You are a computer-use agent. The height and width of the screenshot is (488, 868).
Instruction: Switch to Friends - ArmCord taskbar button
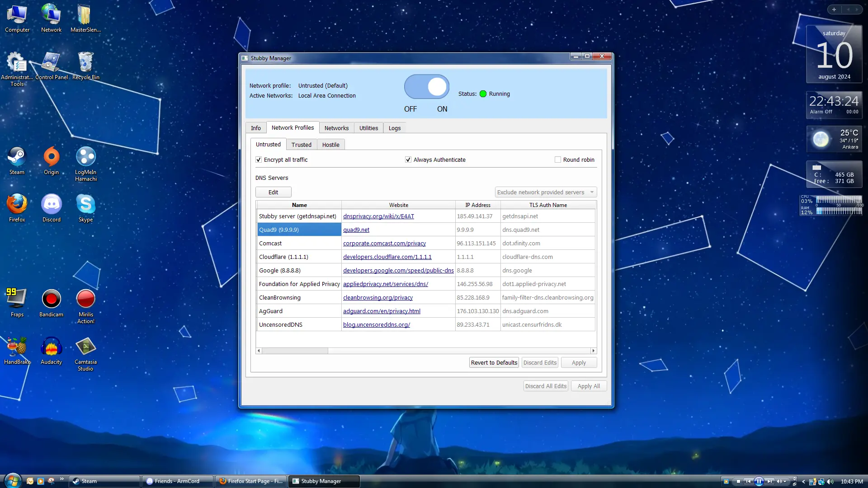[x=177, y=481]
